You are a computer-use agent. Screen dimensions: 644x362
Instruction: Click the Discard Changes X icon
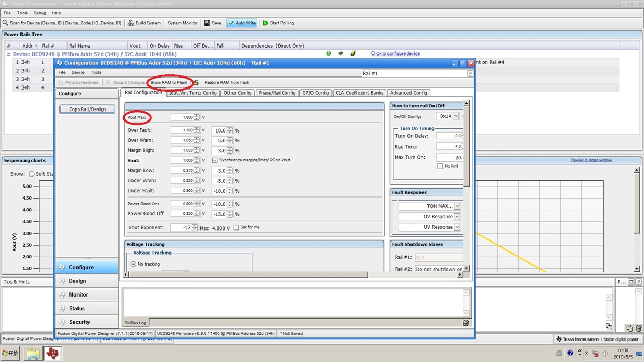click(108, 82)
